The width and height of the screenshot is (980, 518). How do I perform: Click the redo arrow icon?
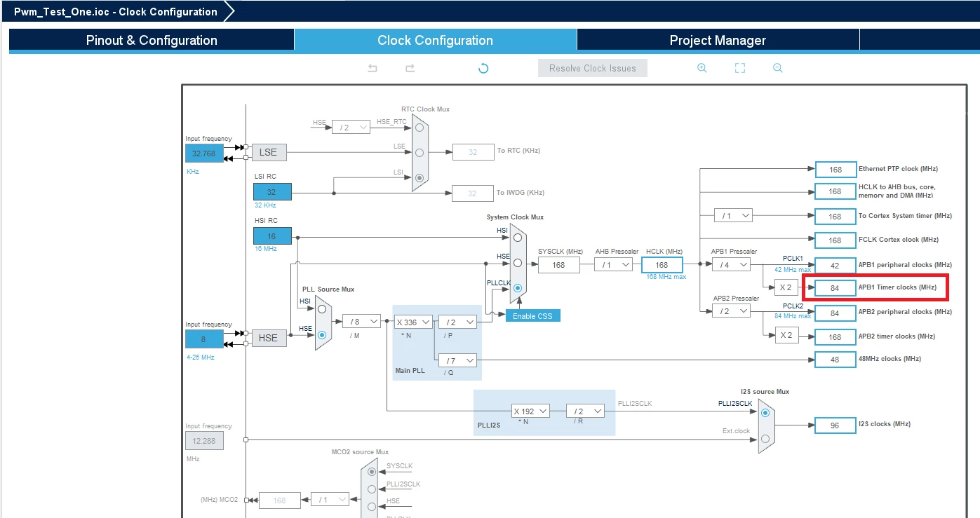[x=410, y=68]
